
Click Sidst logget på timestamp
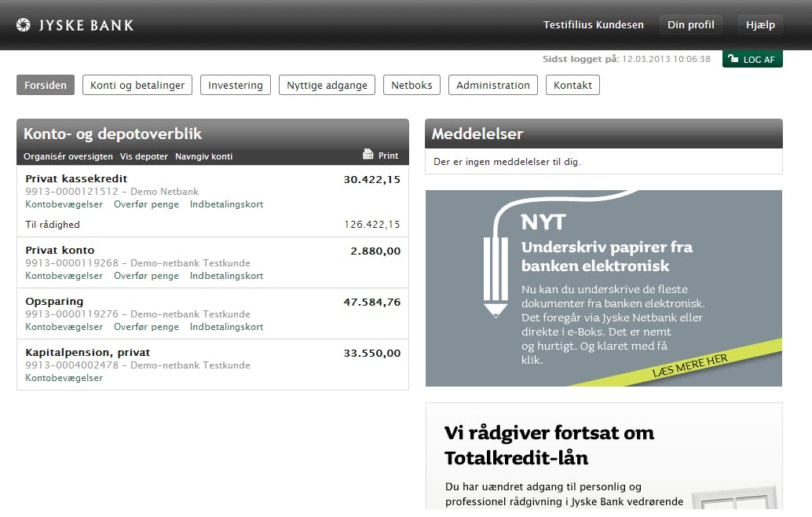tap(627, 59)
